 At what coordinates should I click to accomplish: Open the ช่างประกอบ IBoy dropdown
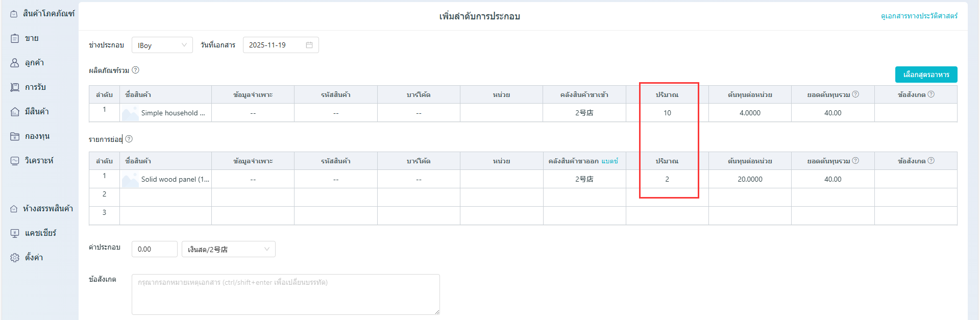pos(162,45)
